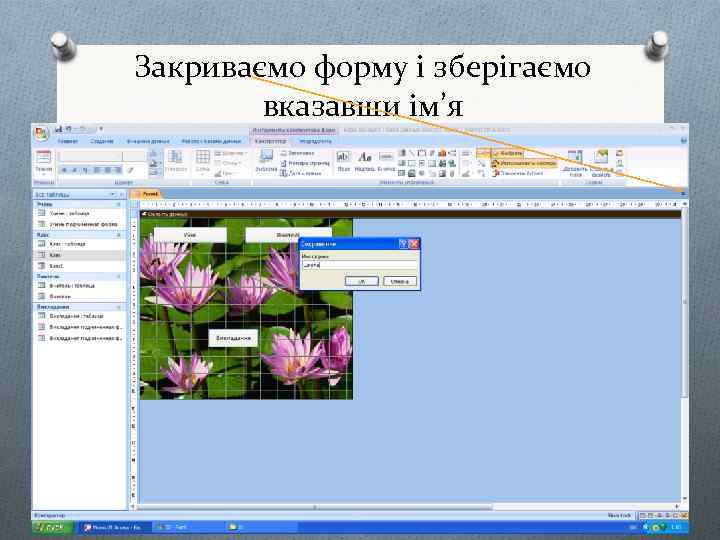Select Викладання : таблица item
This screenshot has width=720, height=540.
point(79,316)
